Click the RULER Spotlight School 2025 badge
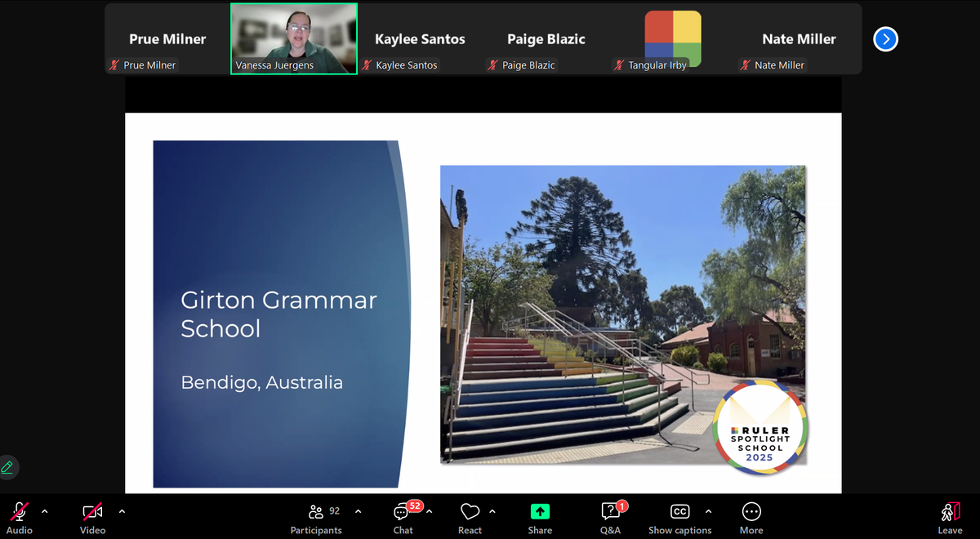Viewport: 980px width, 539px height. (x=760, y=428)
